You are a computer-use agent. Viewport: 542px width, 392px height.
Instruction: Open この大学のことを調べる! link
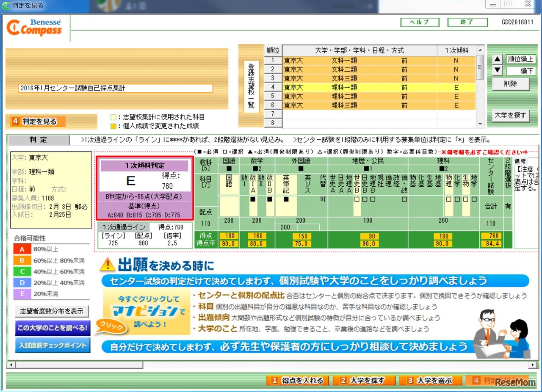(53, 328)
